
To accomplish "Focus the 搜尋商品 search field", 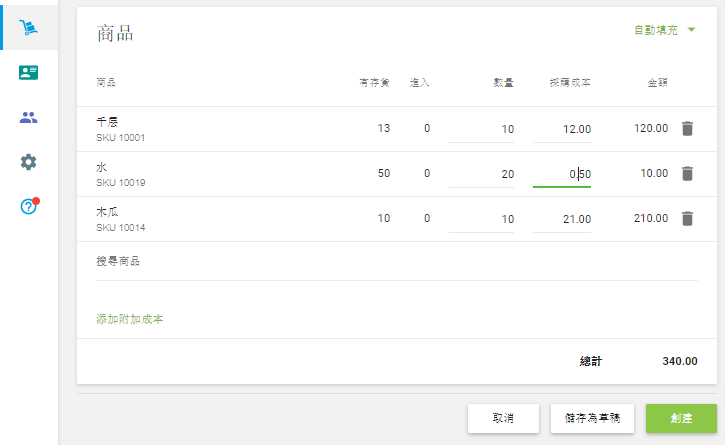I will pyautogui.click(x=396, y=262).
